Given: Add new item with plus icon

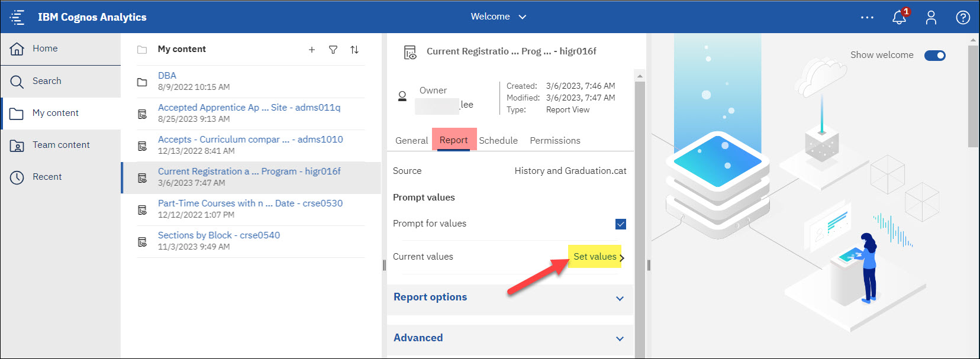Looking at the screenshot, I should point(312,50).
